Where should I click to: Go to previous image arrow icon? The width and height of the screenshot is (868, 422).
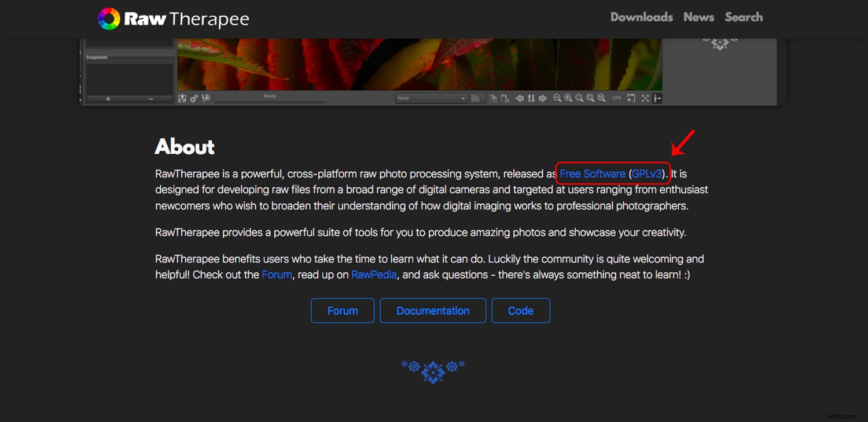click(519, 98)
